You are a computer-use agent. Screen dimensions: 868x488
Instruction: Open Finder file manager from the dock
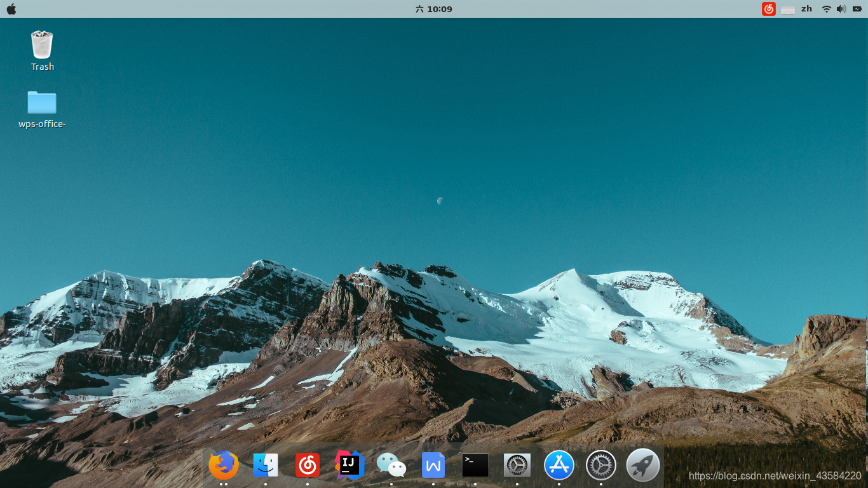coord(266,465)
